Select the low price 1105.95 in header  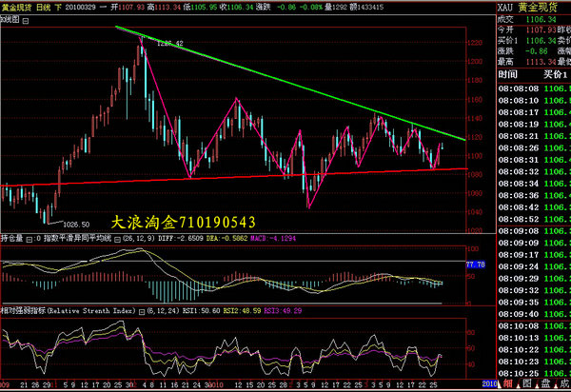click(x=204, y=8)
